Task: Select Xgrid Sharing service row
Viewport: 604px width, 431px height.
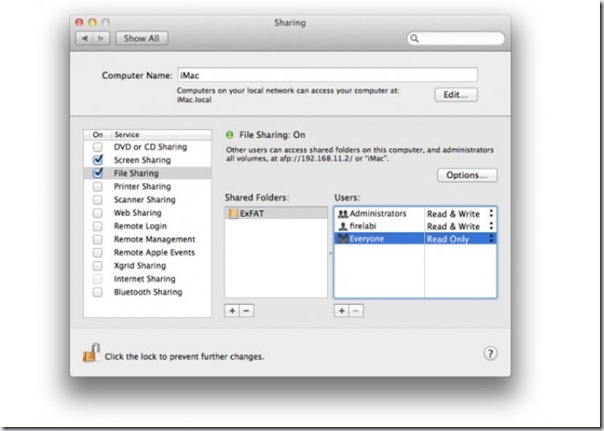Action: coord(148,265)
